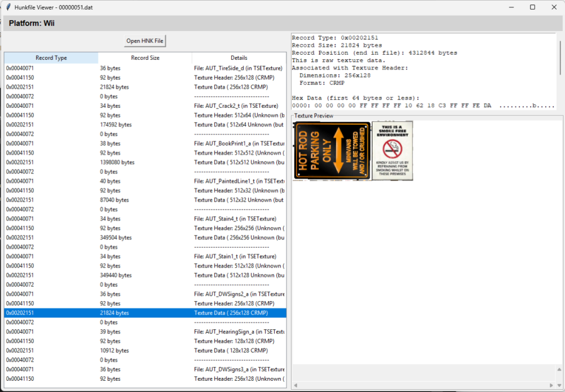Select the AUT_DWSigns3_a file record
The height and width of the screenshot is (392, 565).
[x=145, y=369]
